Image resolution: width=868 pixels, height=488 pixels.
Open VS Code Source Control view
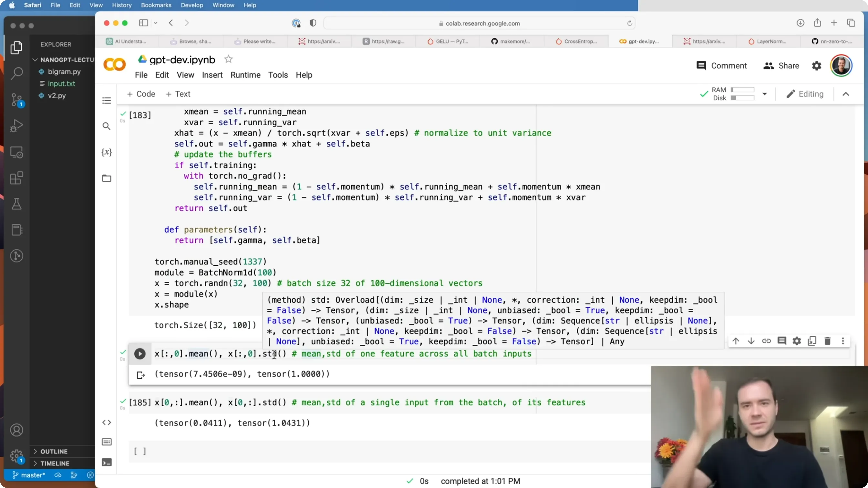[x=16, y=100]
